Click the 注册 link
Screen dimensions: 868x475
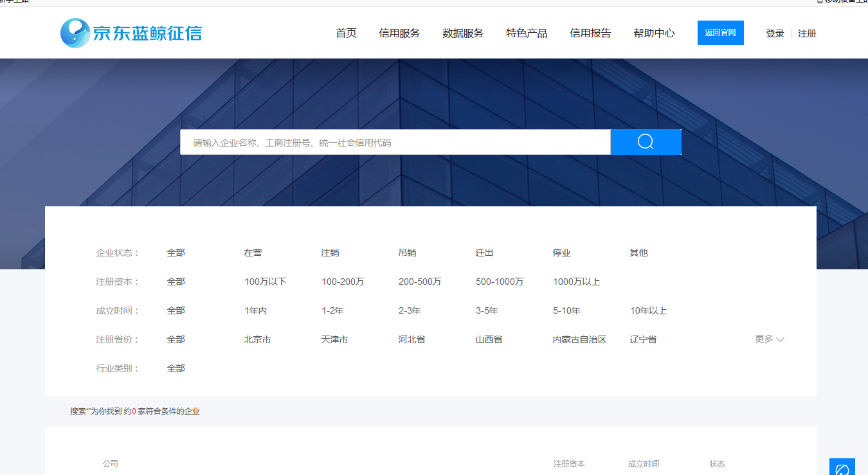coord(807,33)
